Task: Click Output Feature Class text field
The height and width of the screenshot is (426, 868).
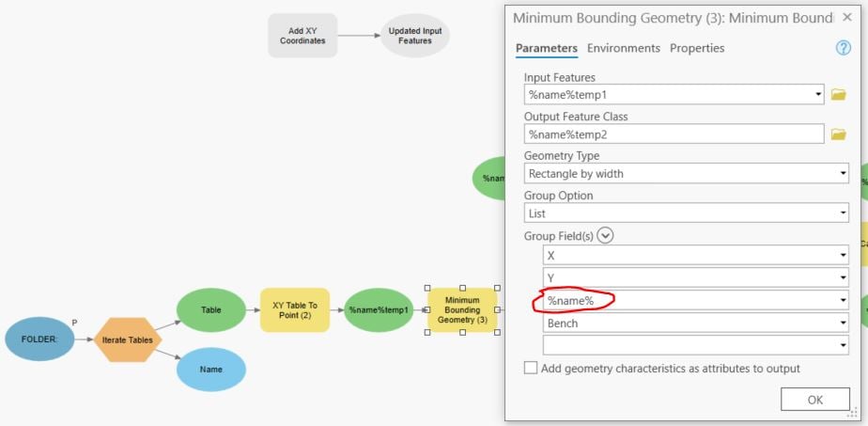Action: (x=674, y=134)
